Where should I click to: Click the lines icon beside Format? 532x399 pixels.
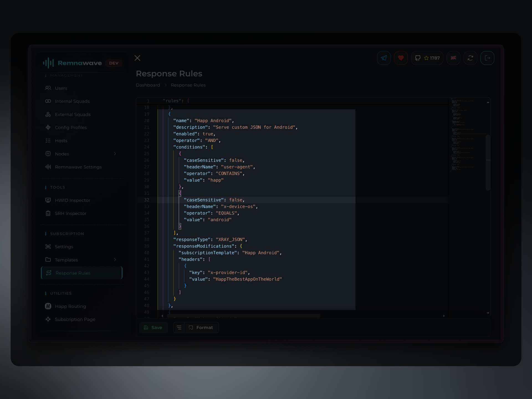(x=179, y=328)
